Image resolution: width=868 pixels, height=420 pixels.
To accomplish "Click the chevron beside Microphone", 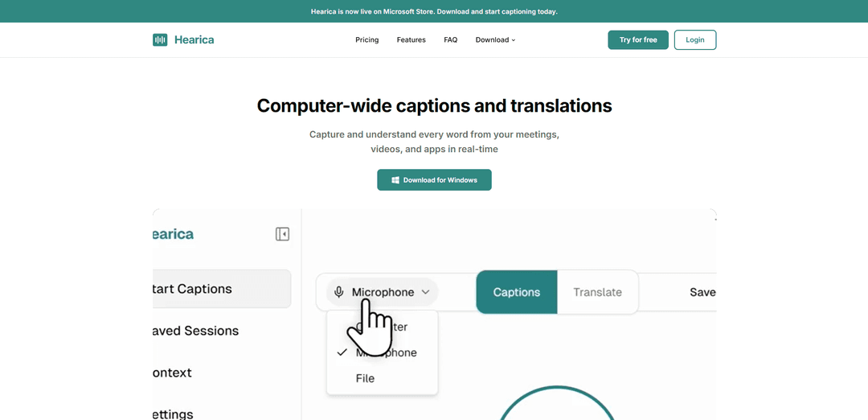I will (x=426, y=292).
